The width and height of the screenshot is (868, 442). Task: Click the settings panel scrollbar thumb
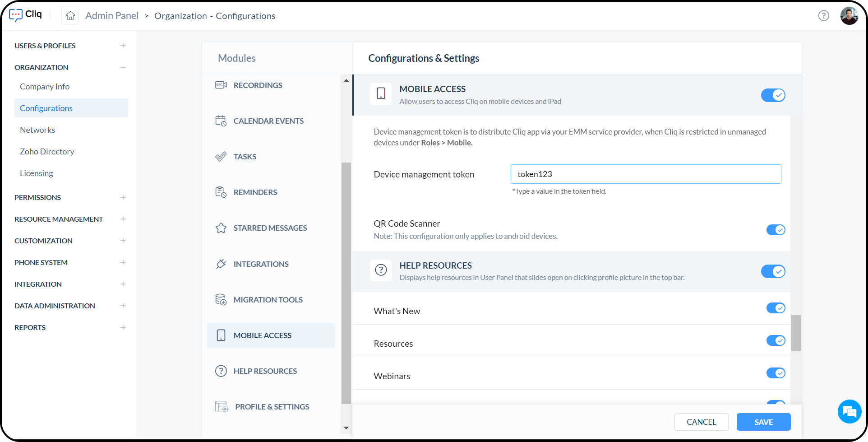click(796, 333)
